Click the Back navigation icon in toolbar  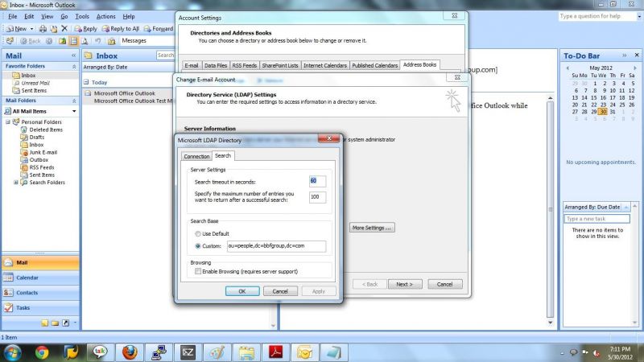[x=31, y=41]
